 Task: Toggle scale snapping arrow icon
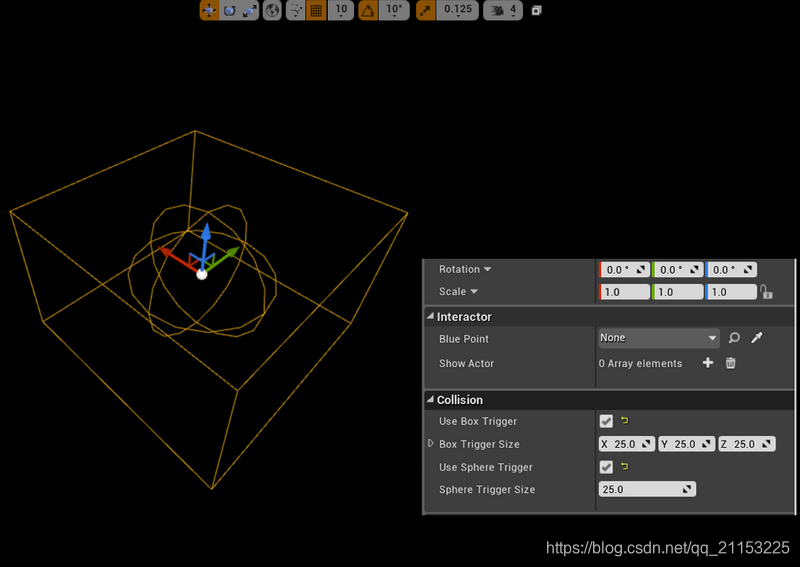pyautogui.click(x=426, y=10)
